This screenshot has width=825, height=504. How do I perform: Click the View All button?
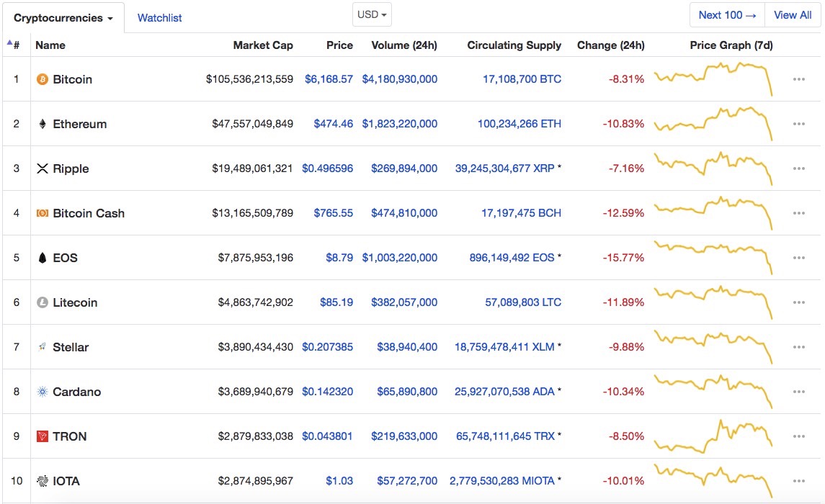tap(793, 15)
